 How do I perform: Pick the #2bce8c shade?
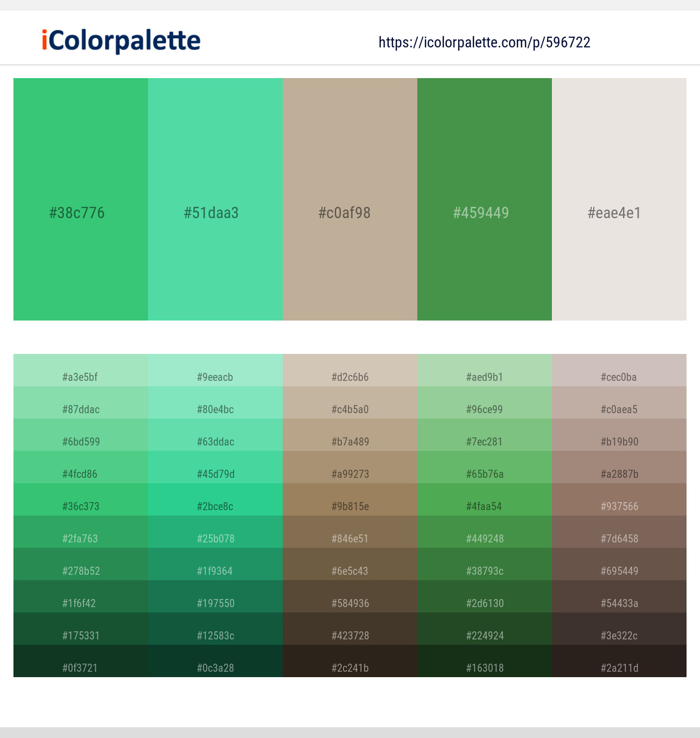215,500
